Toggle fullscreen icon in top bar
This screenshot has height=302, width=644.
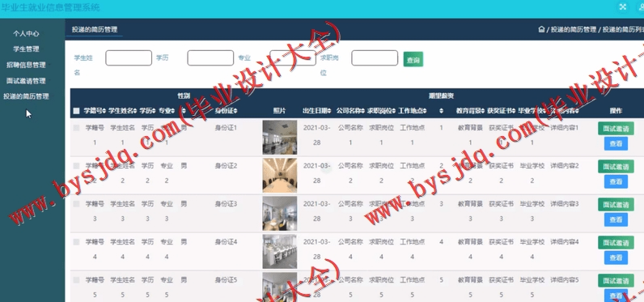coord(623,6)
